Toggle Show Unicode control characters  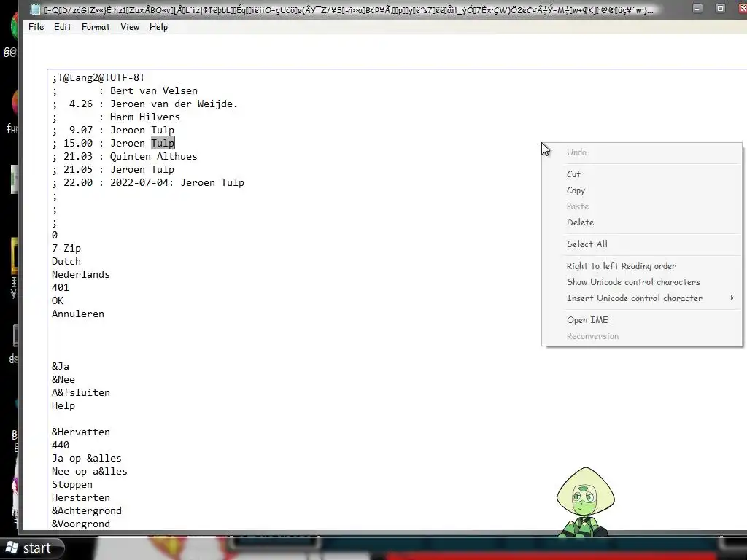633,282
